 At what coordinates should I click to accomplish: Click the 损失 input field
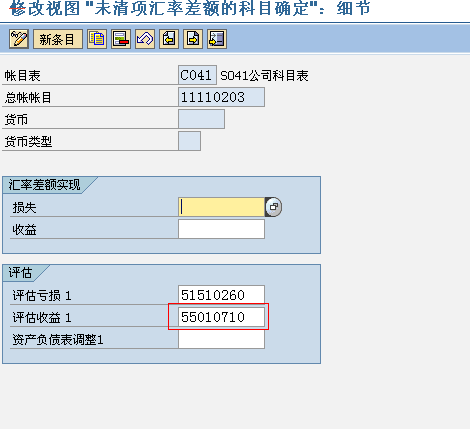pyautogui.click(x=222, y=207)
